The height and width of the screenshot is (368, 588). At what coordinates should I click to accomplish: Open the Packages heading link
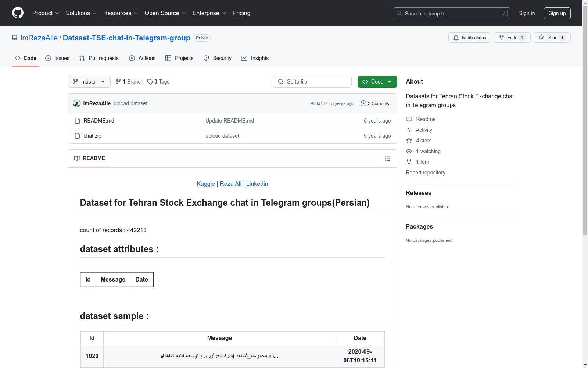point(419,226)
